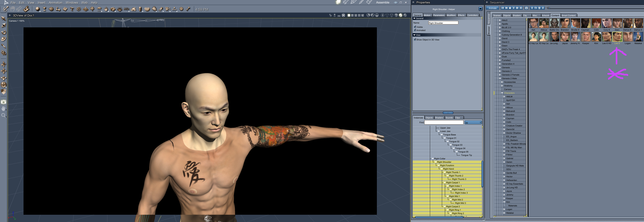Open the All filter dropdown next to Find
644x222 pixels.
coord(473,123)
